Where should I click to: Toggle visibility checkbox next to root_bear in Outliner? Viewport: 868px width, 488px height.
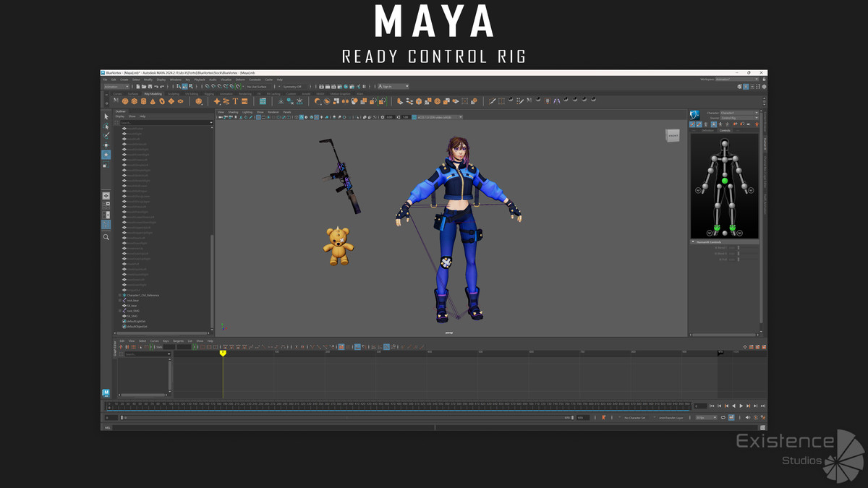pos(119,300)
